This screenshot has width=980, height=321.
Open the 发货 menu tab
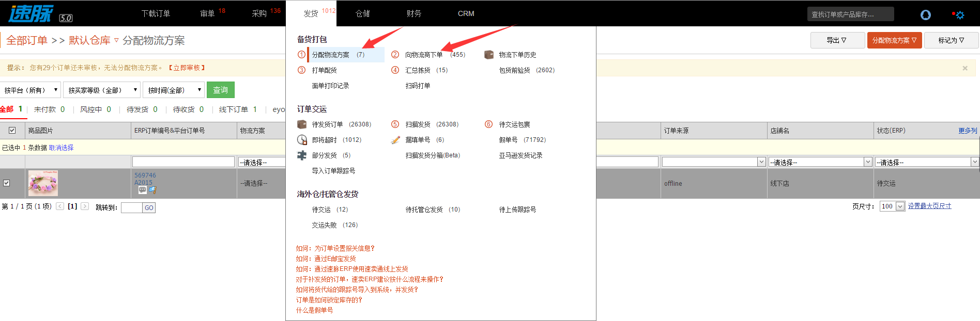click(x=311, y=13)
